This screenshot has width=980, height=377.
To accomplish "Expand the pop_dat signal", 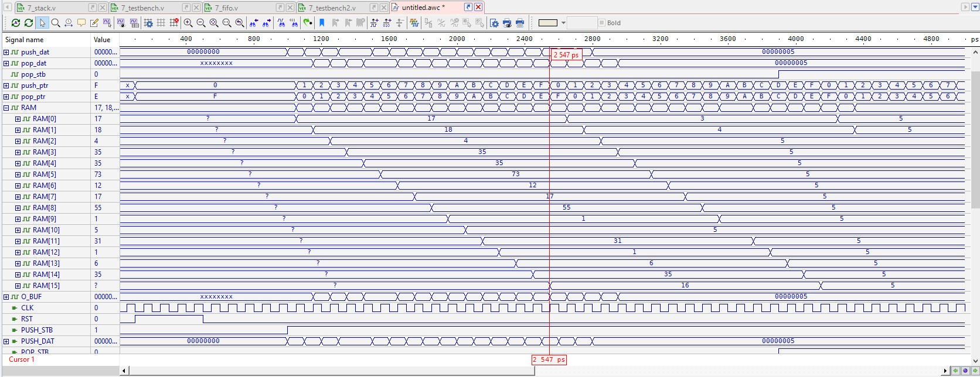I will (x=6, y=63).
